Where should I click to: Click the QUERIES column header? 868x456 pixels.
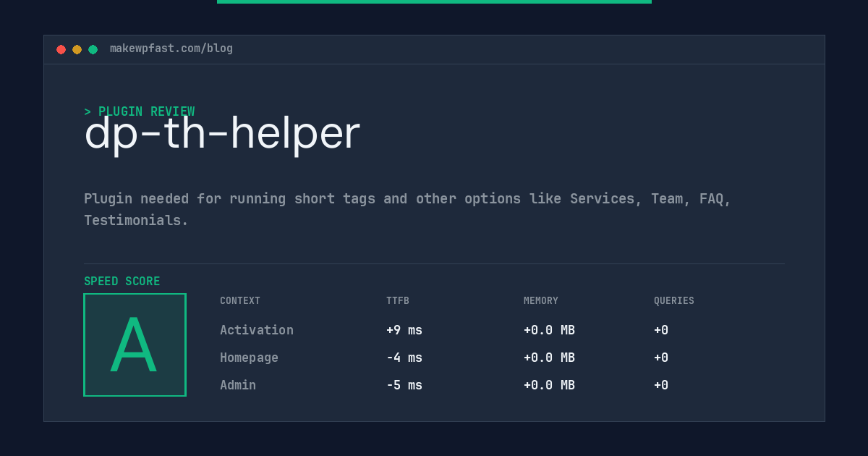click(674, 301)
